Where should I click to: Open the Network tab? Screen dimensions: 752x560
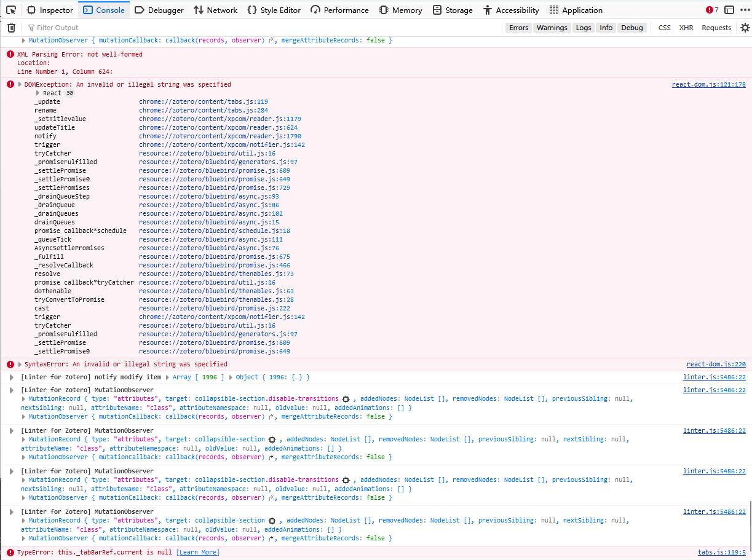click(x=215, y=10)
